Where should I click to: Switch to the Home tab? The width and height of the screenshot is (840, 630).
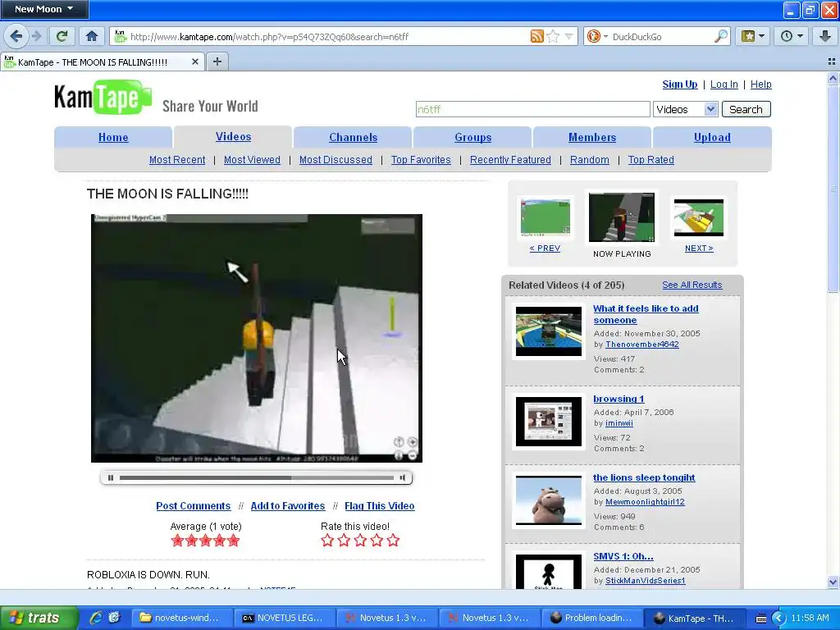pos(113,137)
